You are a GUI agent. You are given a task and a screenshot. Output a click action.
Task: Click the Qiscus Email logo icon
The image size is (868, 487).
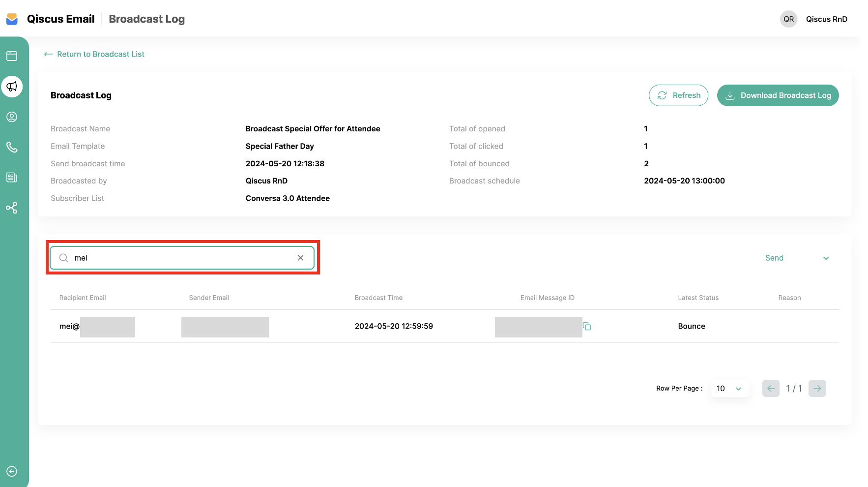tap(12, 19)
